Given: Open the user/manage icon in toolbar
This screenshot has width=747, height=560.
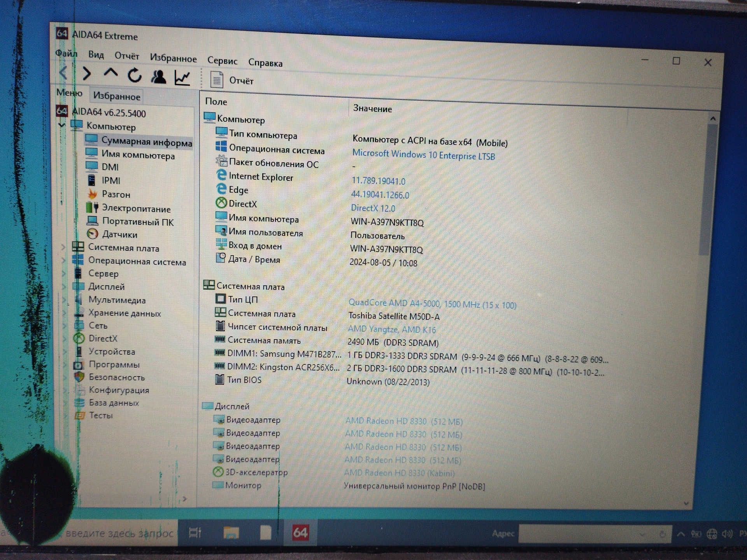Looking at the screenshot, I should pyautogui.click(x=158, y=77).
